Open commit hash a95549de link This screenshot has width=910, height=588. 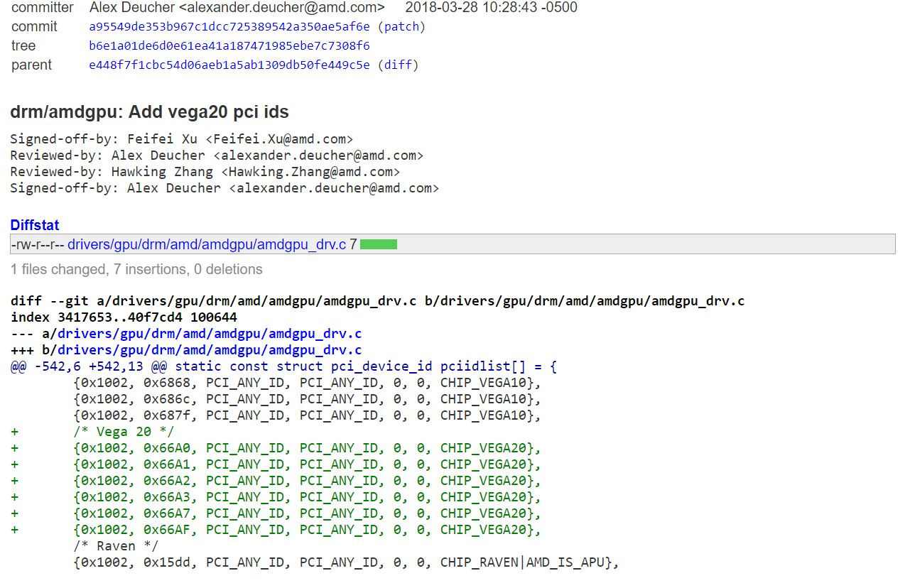(229, 27)
